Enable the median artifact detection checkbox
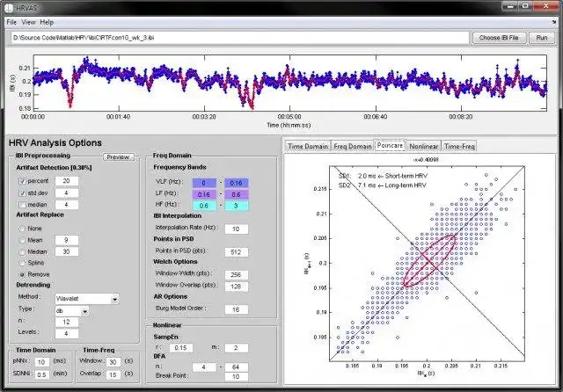This screenshot has width=563, height=392. click(22, 205)
